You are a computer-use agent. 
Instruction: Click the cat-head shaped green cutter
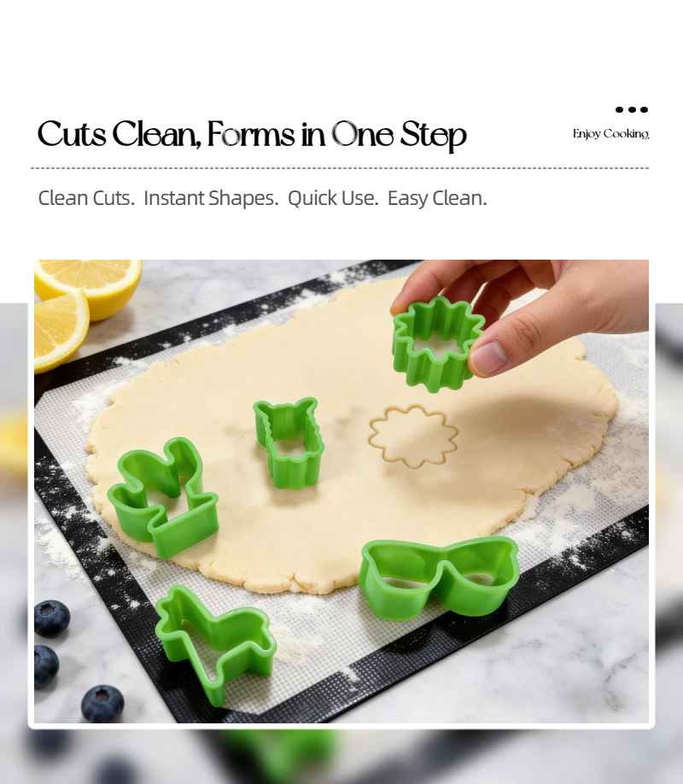point(289,442)
